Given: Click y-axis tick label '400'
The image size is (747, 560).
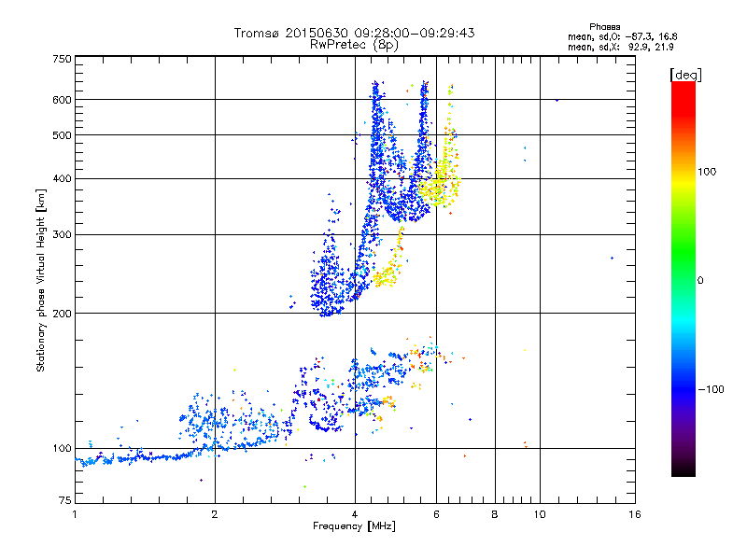Looking at the screenshot, I should point(63,179).
